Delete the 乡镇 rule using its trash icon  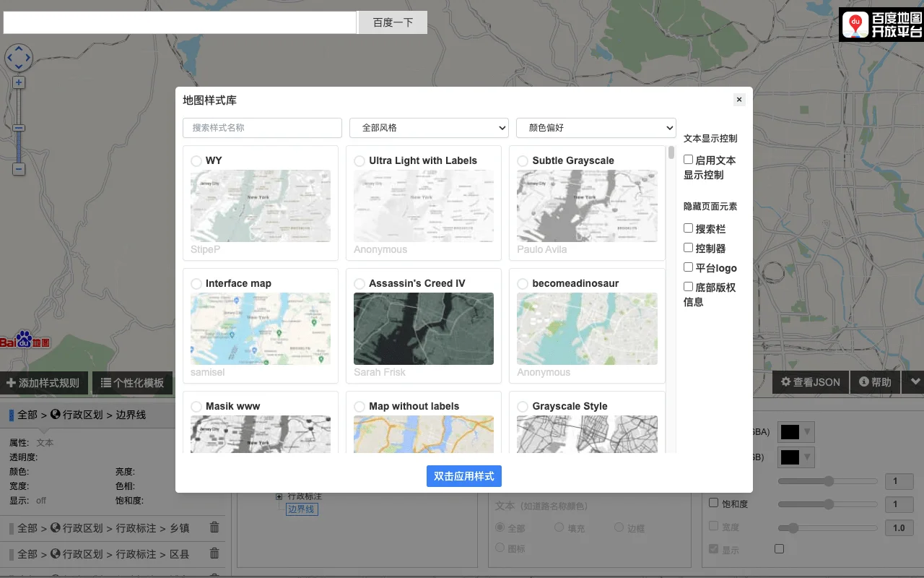[x=214, y=527]
